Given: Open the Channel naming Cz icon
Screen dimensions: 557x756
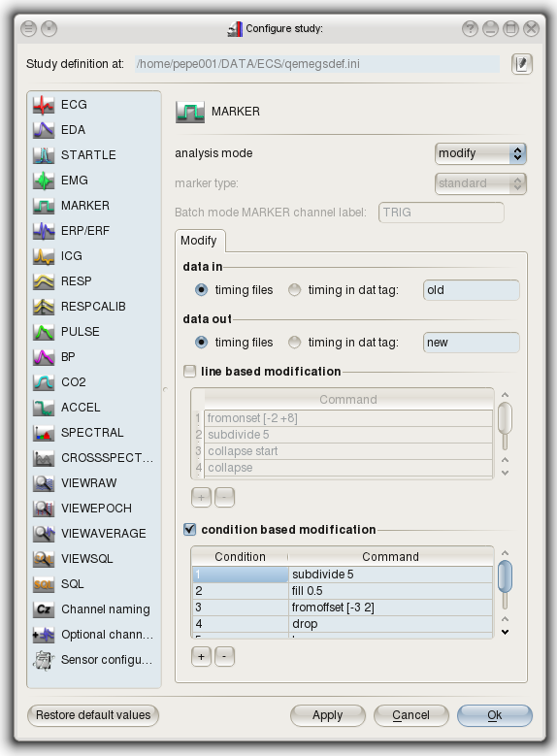Looking at the screenshot, I should tap(44, 608).
